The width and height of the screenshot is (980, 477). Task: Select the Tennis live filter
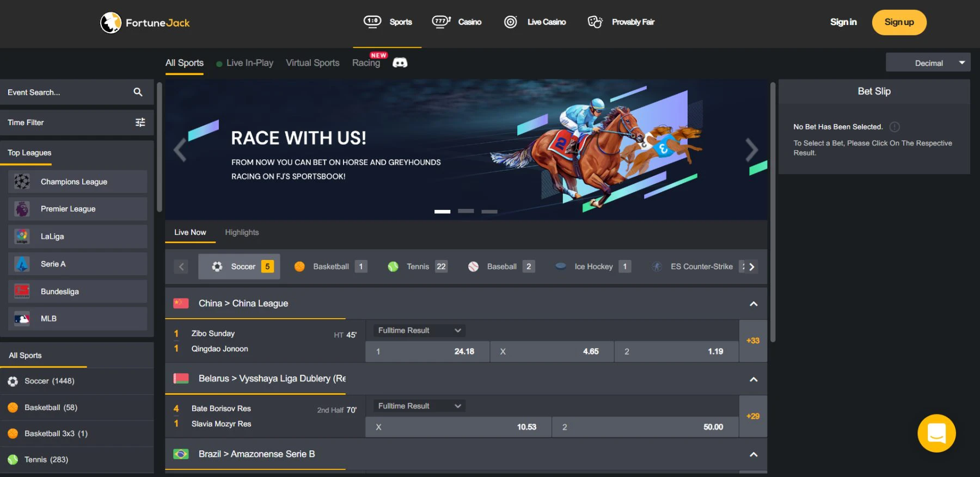point(418,267)
